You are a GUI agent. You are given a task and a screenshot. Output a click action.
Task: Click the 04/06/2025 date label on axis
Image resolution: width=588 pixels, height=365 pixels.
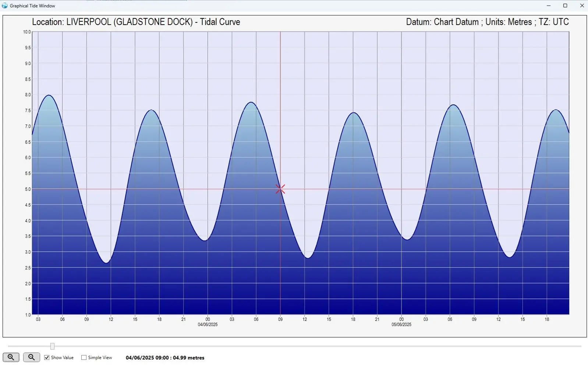[208, 325]
